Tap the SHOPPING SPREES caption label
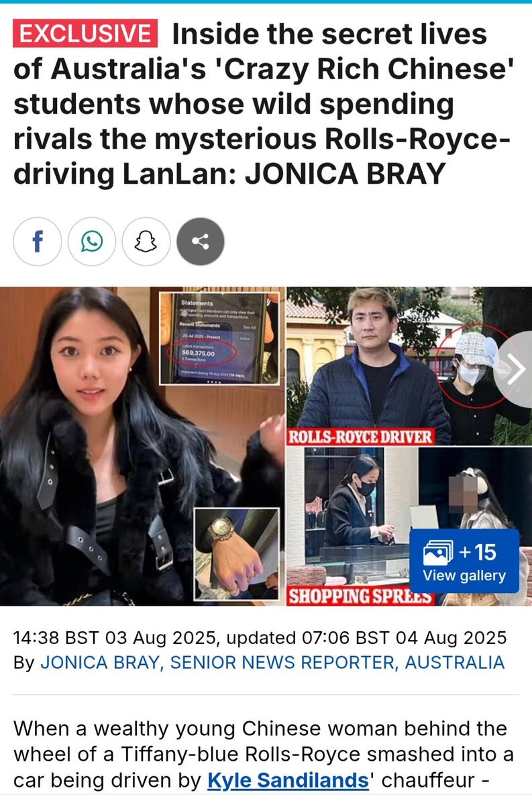Image resolution: width=532 pixels, height=805 pixels. [360, 596]
